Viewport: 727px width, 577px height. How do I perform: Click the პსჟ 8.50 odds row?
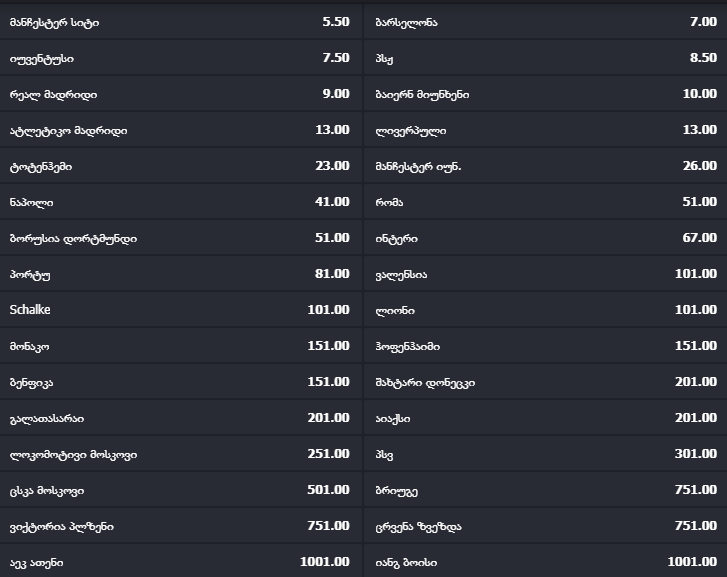(545, 58)
